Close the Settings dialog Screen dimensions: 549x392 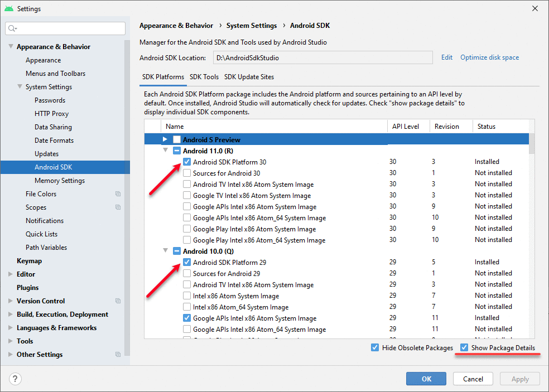pyautogui.click(x=535, y=8)
